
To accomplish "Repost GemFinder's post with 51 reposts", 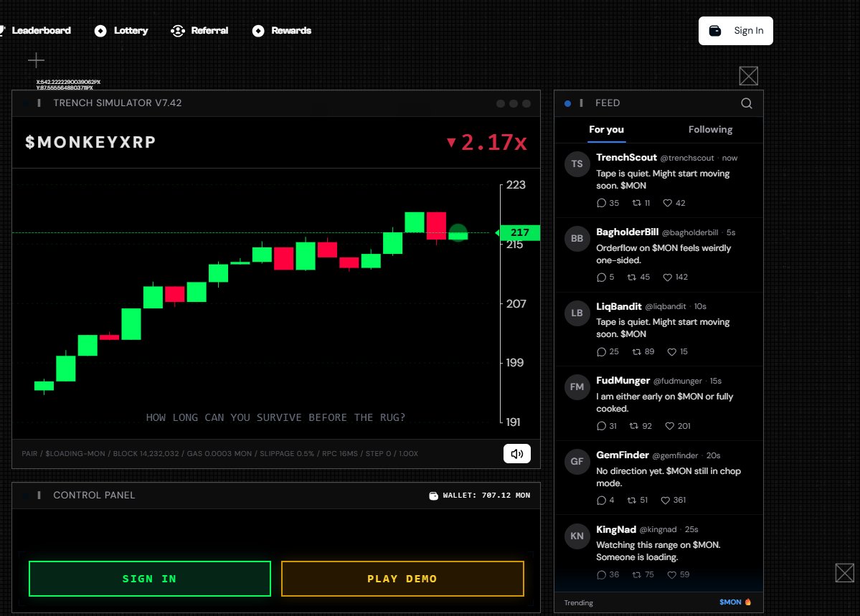I will [638, 501].
